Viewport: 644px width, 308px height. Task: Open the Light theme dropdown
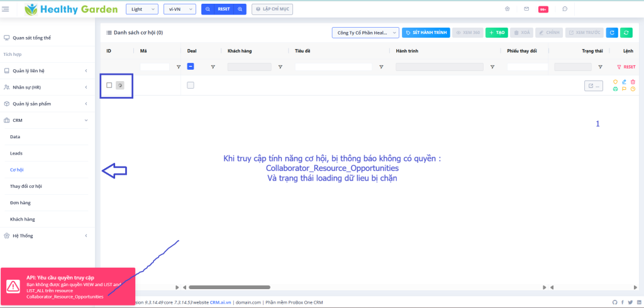point(142,9)
